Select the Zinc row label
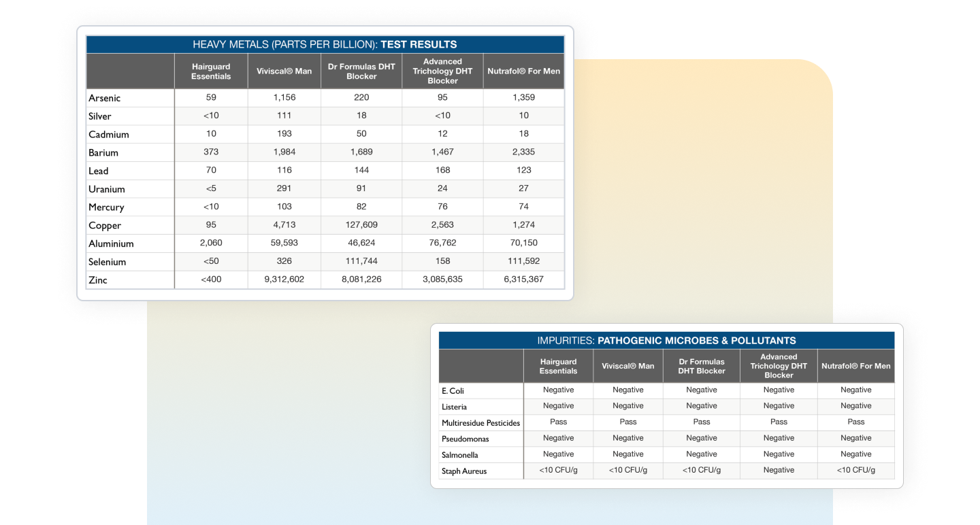Image resolution: width=980 pixels, height=525 pixels. [98, 280]
